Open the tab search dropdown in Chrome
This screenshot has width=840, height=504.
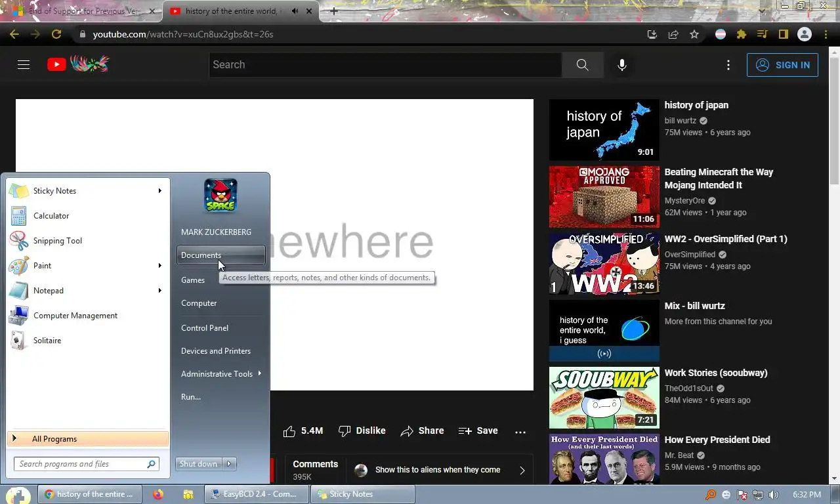coord(762,10)
